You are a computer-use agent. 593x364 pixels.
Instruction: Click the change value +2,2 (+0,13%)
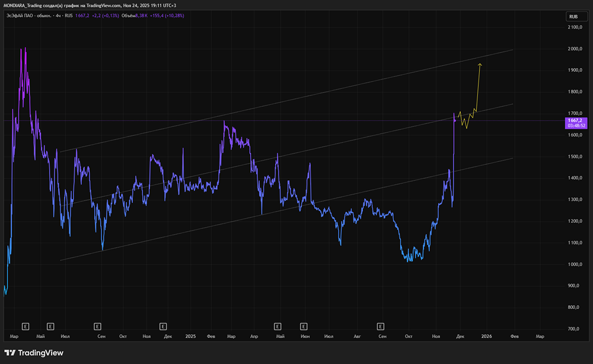[x=106, y=16]
